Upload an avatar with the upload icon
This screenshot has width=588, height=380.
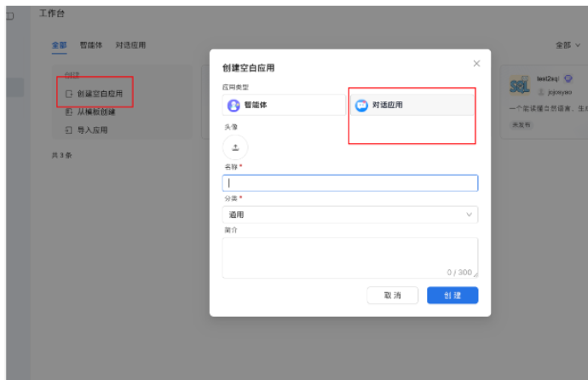pos(235,147)
